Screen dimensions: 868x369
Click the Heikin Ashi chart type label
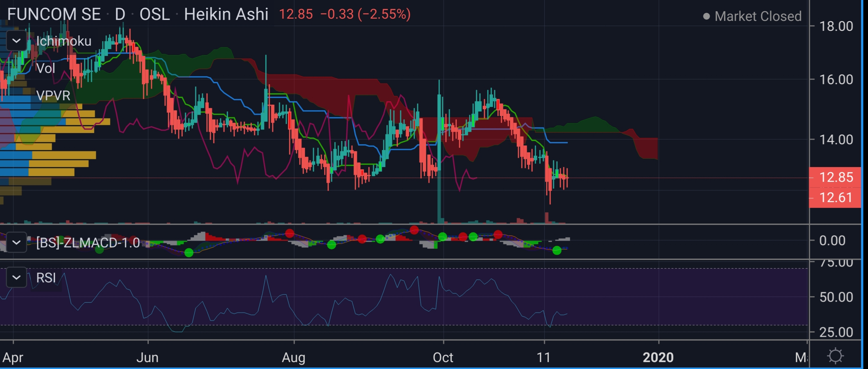(226, 14)
